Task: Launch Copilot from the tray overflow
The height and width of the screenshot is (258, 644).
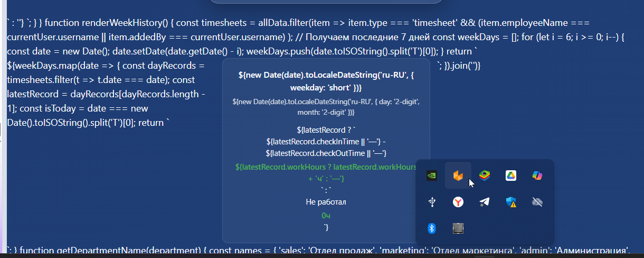Action: tap(537, 176)
